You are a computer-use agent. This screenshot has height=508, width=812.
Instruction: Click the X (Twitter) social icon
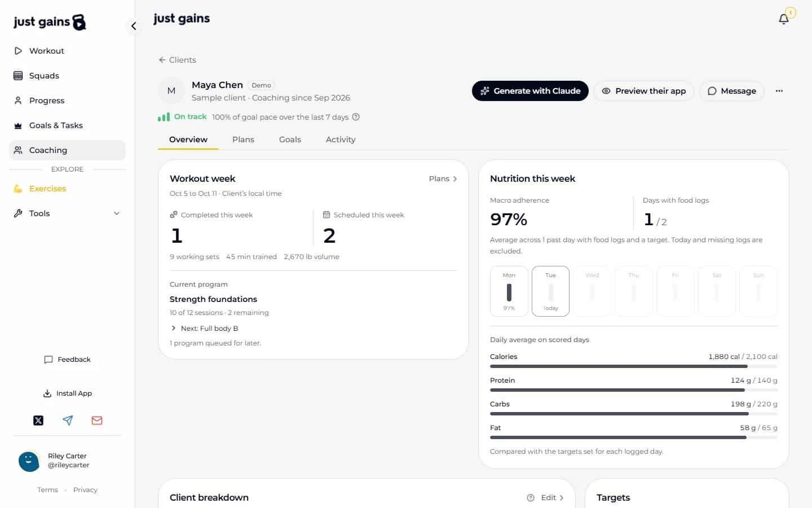point(38,421)
